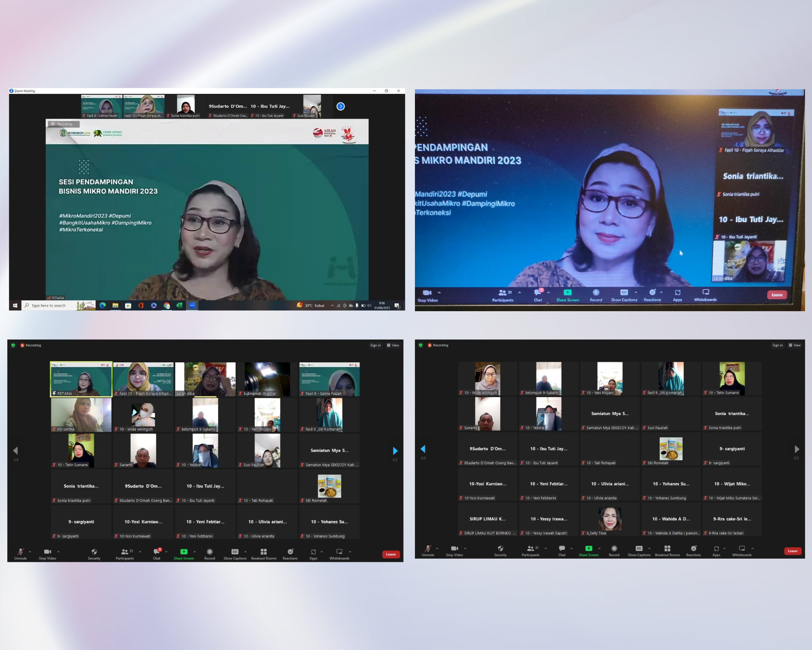Image resolution: width=812 pixels, height=650 pixels.
Task: Click Breakout Rooms icon in bottom-left Zoom window
Action: (263, 552)
